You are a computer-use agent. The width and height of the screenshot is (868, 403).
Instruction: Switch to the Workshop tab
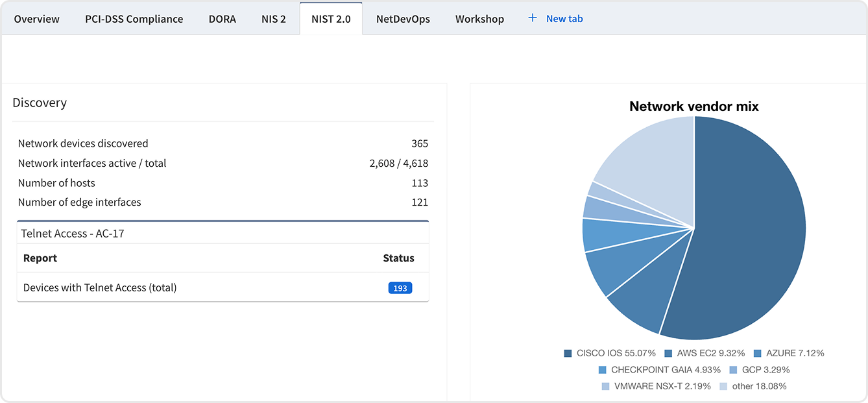[479, 19]
